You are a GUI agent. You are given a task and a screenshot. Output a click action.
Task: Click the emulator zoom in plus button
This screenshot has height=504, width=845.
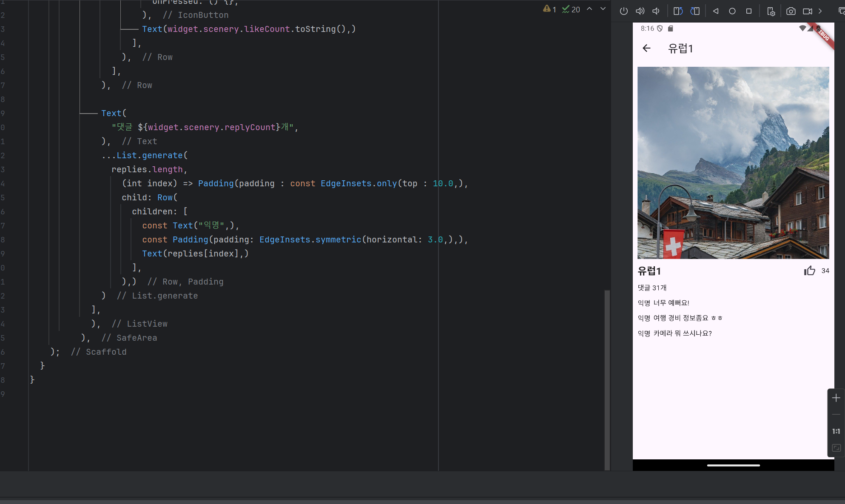point(836,398)
